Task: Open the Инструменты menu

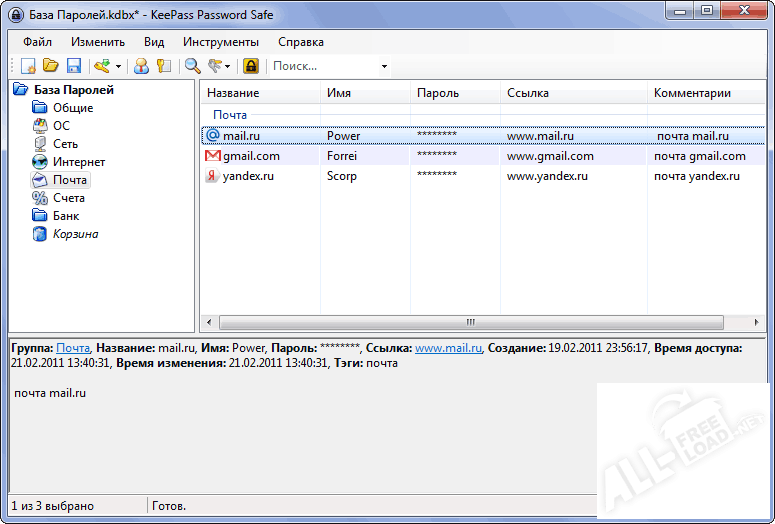Action: [x=220, y=42]
